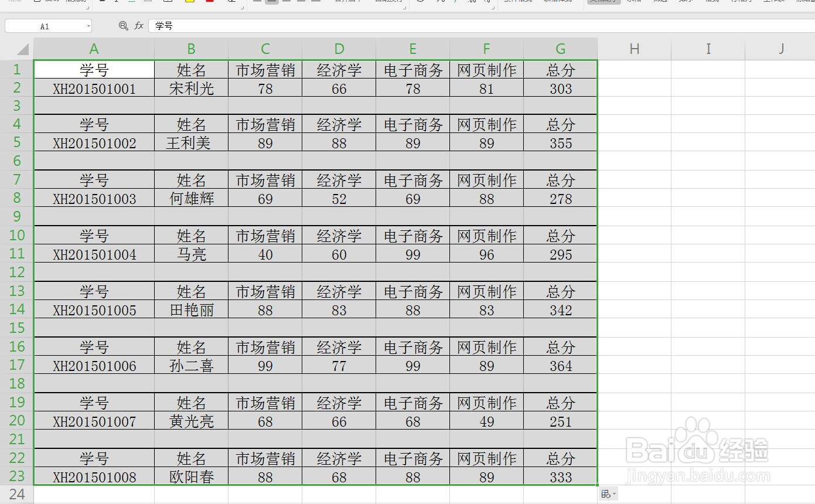815x504 pixels.
Task: Click name cell 王利美
Action: pos(192,143)
